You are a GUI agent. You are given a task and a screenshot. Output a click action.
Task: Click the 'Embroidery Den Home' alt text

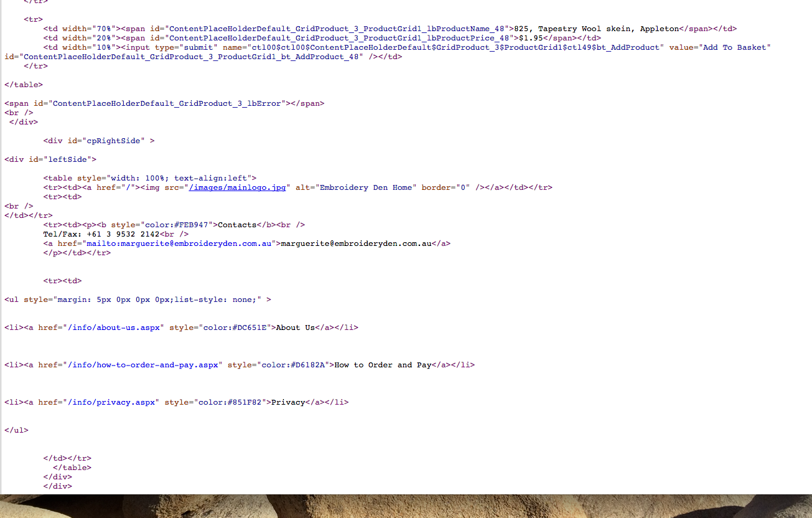point(366,187)
